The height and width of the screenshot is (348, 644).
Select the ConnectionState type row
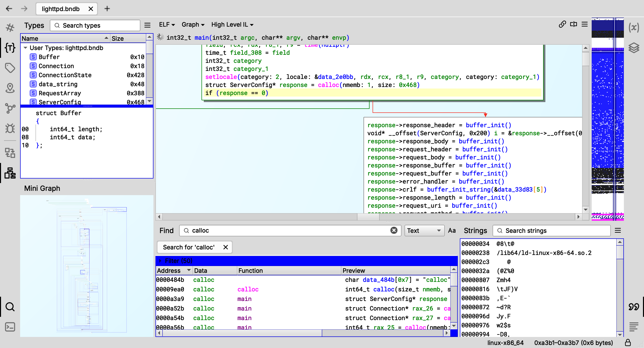65,75
